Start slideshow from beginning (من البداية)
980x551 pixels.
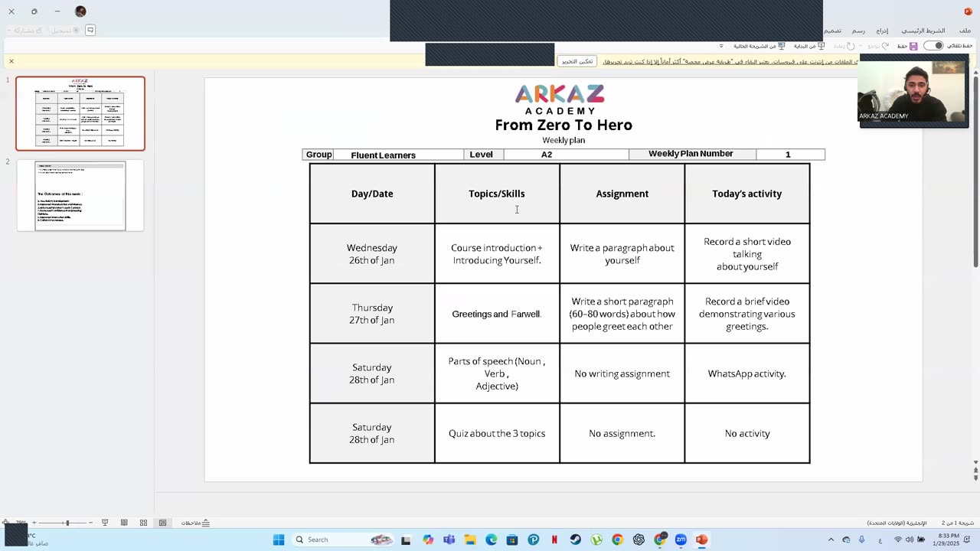pyautogui.click(x=809, y=46)
